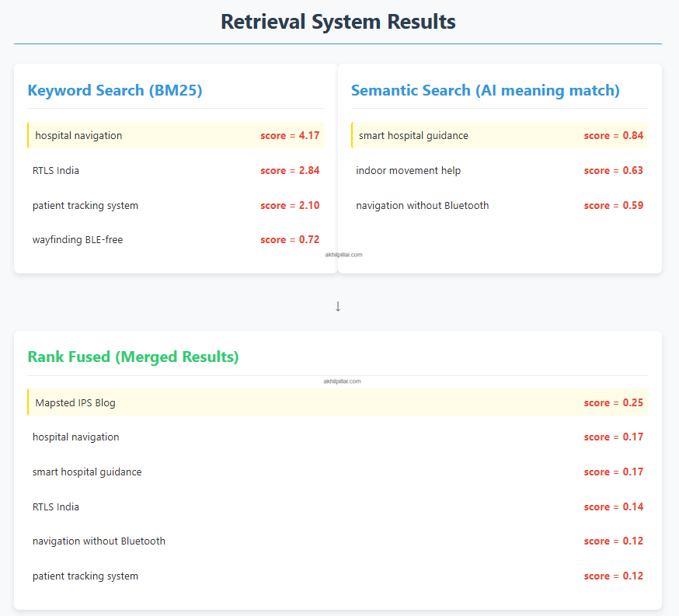Click smart hospital guidance in merged results
This screenshot has width=679, height=616.
(338, 472)
